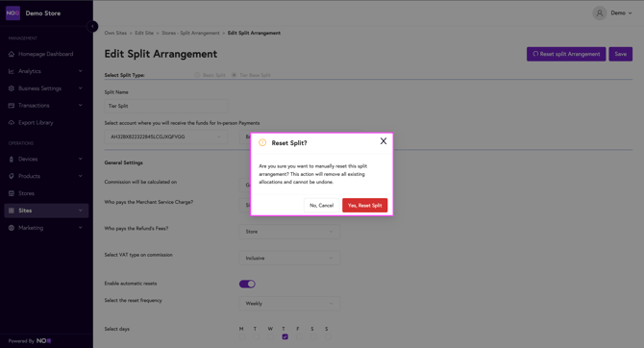Open VAT type Inclusive dropdown
This screenshot has height=348, width=644.
coord(289,258)
